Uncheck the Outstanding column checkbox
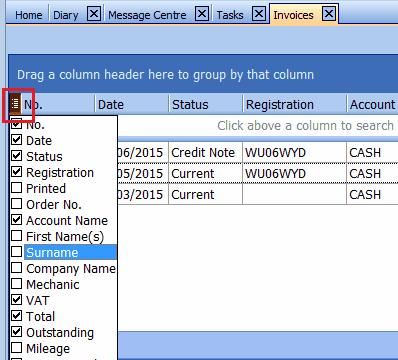Viewport: 398px width, 360px height. pos(17,332)
